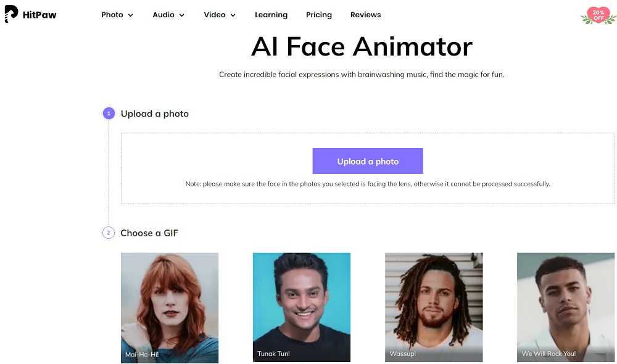617x364 pixels.
Task: Click the step 2 circle marker
Action: click(109, 233)
